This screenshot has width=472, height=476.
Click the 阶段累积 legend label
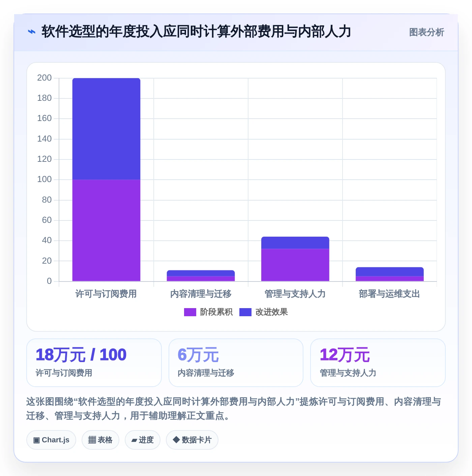[216, 312]
